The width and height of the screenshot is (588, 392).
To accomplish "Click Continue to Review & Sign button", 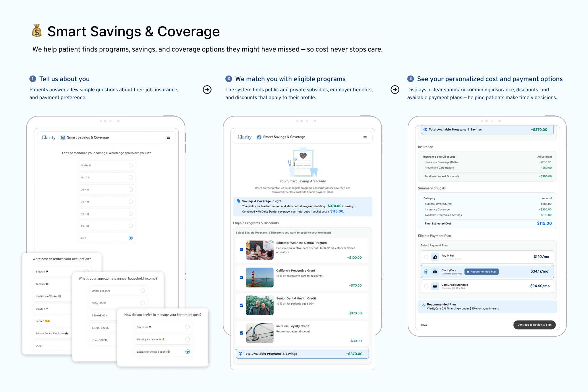I will pyautogui.click(x=534, y=325).
